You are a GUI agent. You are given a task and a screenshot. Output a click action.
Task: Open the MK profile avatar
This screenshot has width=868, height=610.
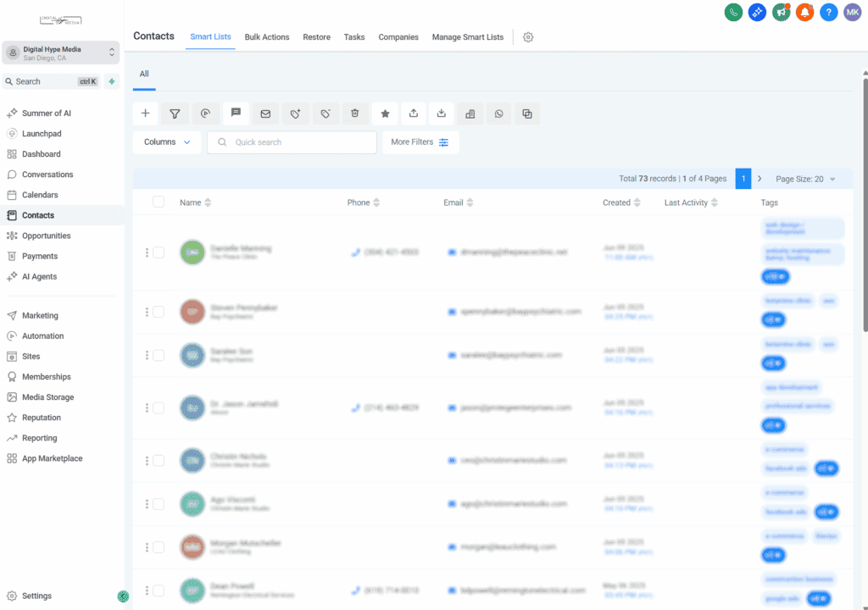853,12
